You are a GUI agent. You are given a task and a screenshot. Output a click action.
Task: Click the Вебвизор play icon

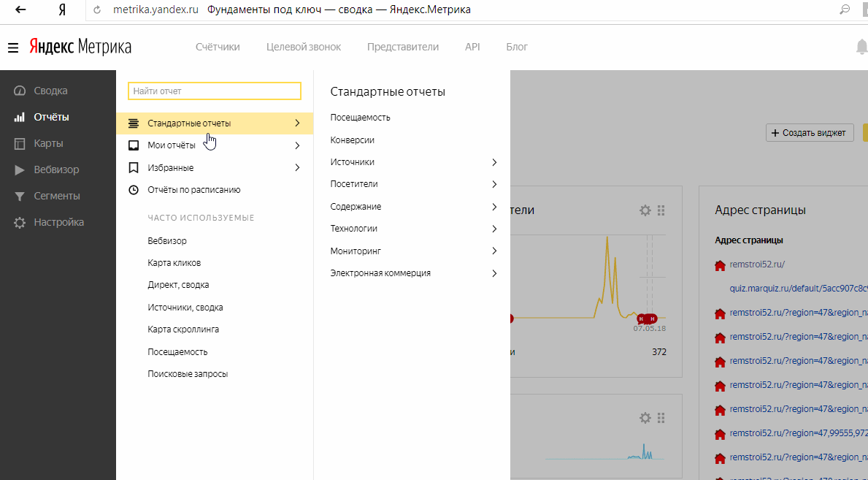click(x=20, y=169)
